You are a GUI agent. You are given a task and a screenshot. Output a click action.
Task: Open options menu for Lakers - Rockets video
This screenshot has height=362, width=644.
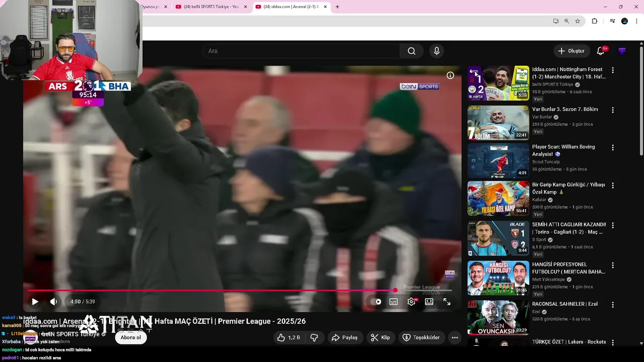pos(613,342)
